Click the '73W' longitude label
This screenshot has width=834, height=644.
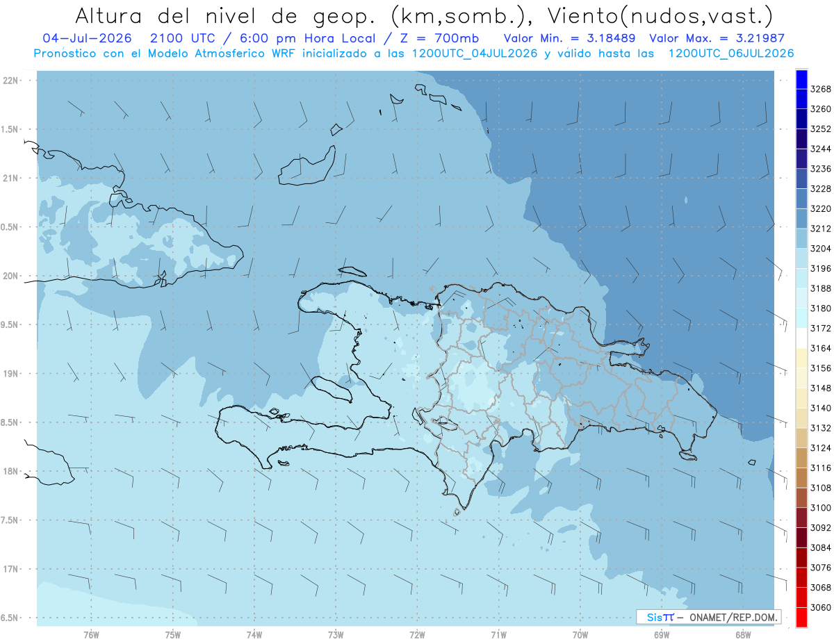tap(336, 635)
